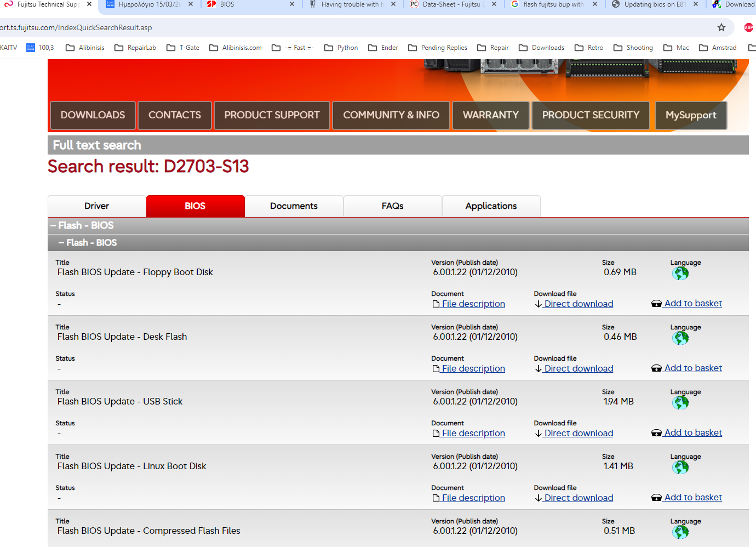Viewport: 756px width, 547px height.
Task: Open File description for USB Stick update
Action: click(469, 433)
